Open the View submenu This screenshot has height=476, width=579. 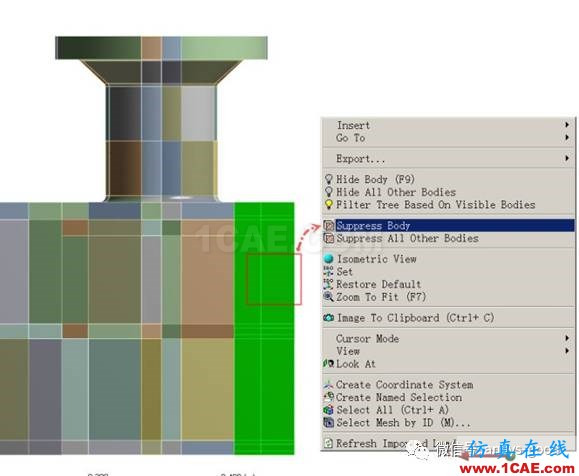448,351
